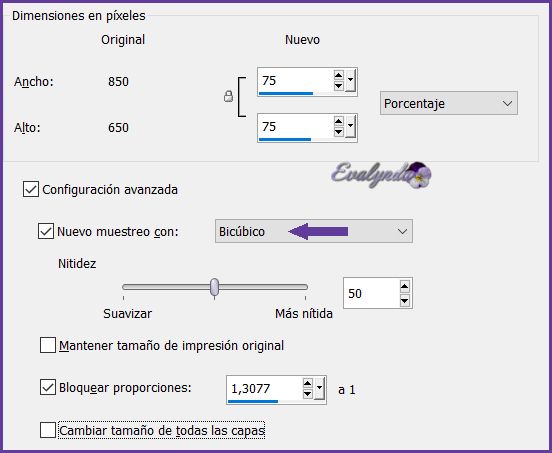
Task: Decrease Ancho value with down arrow
Action: point(338,86)
